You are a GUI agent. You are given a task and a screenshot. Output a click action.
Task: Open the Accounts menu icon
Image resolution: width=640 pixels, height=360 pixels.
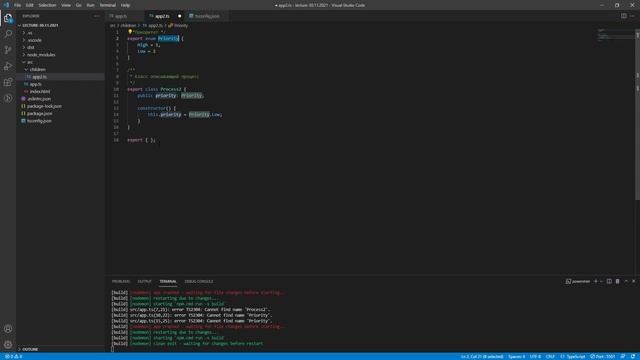point(8,329)
